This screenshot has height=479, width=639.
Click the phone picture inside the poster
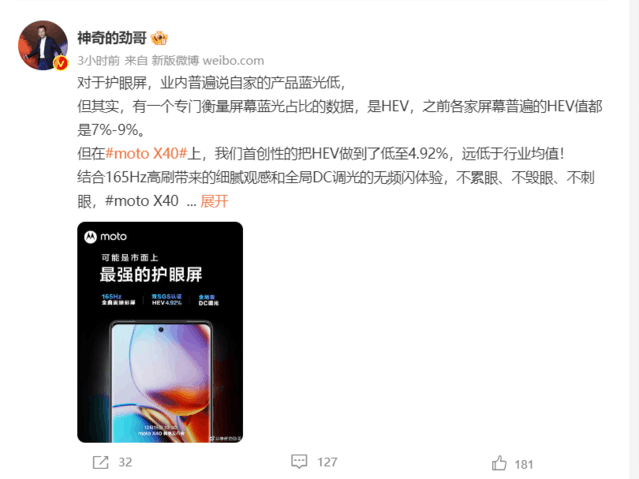pos(161,381)
